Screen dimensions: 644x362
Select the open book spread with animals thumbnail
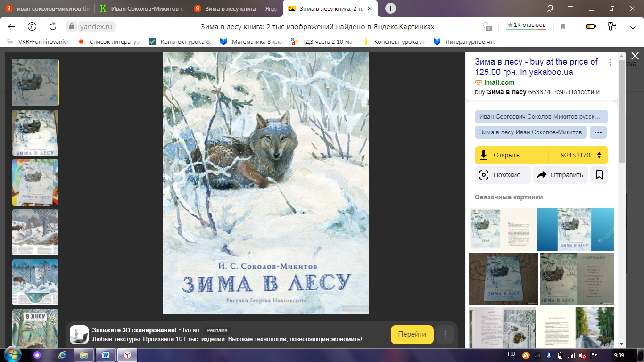pyautogui.click(x=35, y=232)
